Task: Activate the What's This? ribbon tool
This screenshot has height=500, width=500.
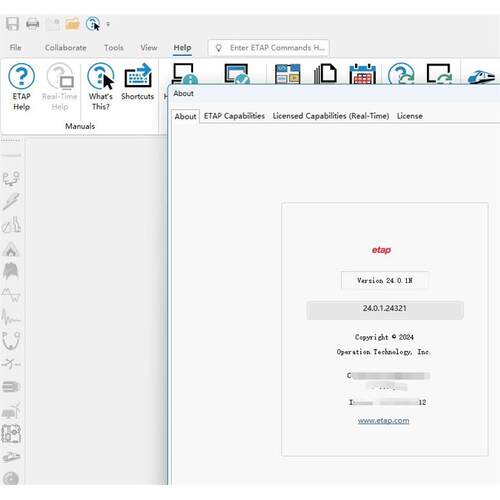Action: (x=100, y=87)
